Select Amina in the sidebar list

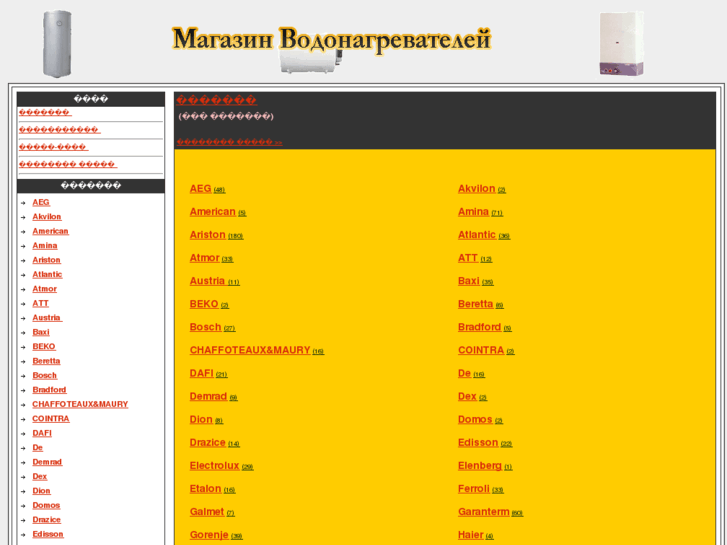[x=45, y=245]
